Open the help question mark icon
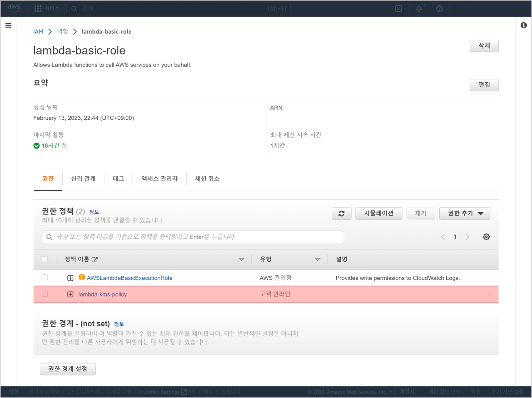This screenshot has width=532, height=398. 439,8
